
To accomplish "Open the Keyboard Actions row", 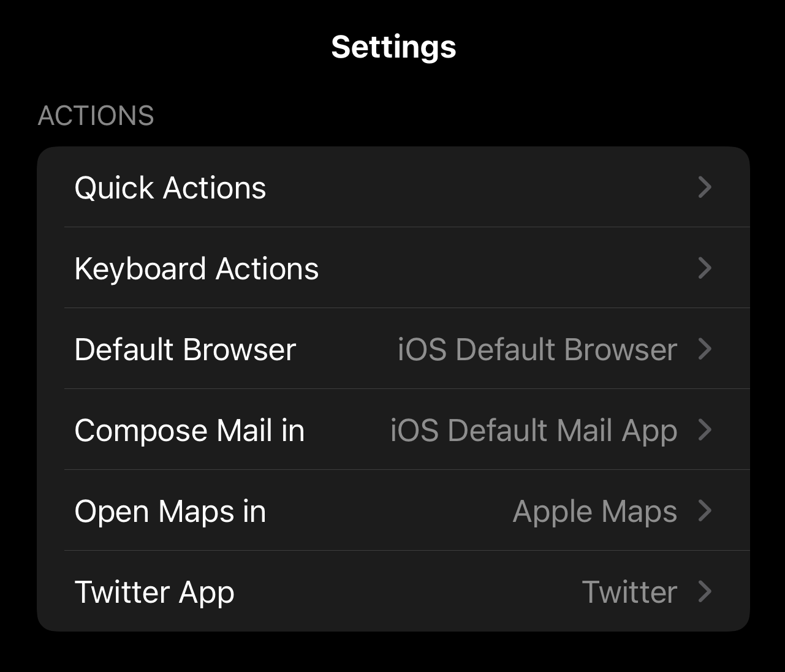I will tap(393, 268).
